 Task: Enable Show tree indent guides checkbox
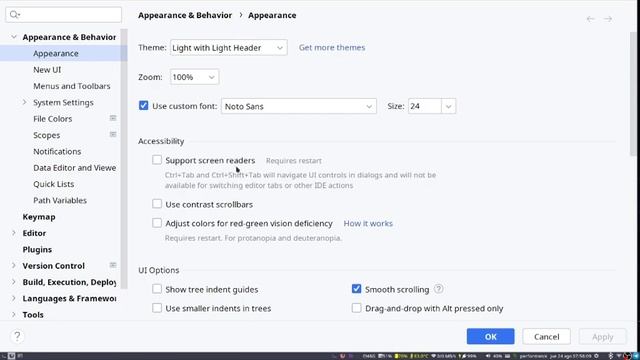point(157,289)
